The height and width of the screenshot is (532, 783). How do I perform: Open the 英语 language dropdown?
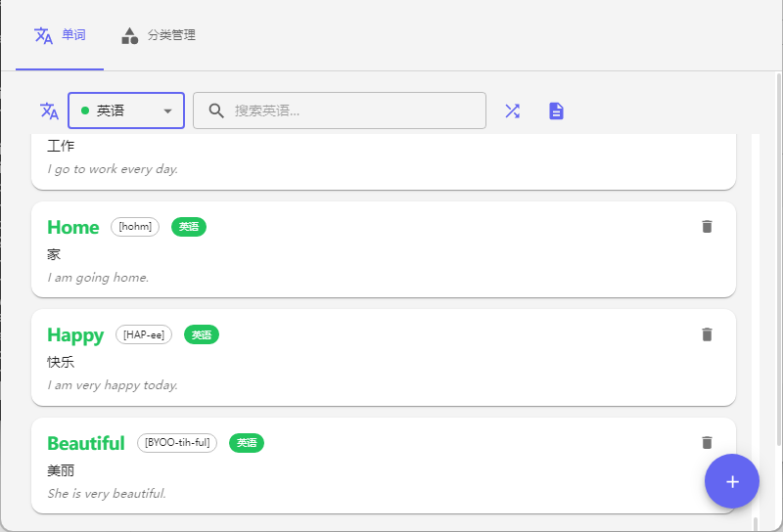coord(125,111)
